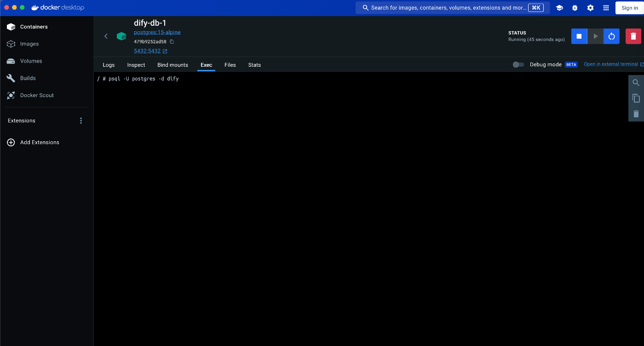Clear the terminal with trash icon
Viewport: 644px width, 346px height.
[636, 114]
